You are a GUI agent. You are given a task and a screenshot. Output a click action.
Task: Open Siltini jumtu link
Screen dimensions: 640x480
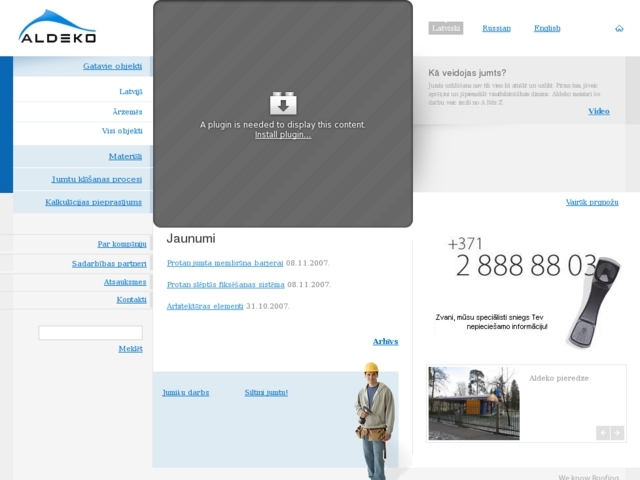[266, 393]
